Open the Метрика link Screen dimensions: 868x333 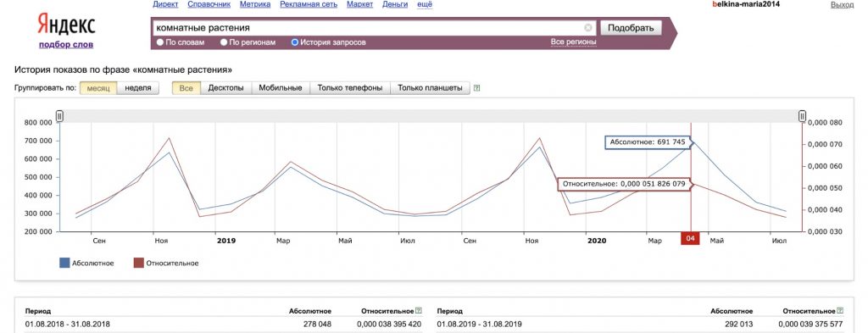pyautogui.click(x=255, y=4)
